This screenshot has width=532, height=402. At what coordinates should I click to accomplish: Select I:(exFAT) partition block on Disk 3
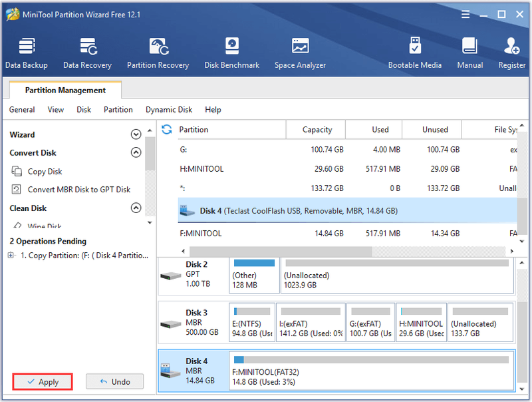pos(311,322)
